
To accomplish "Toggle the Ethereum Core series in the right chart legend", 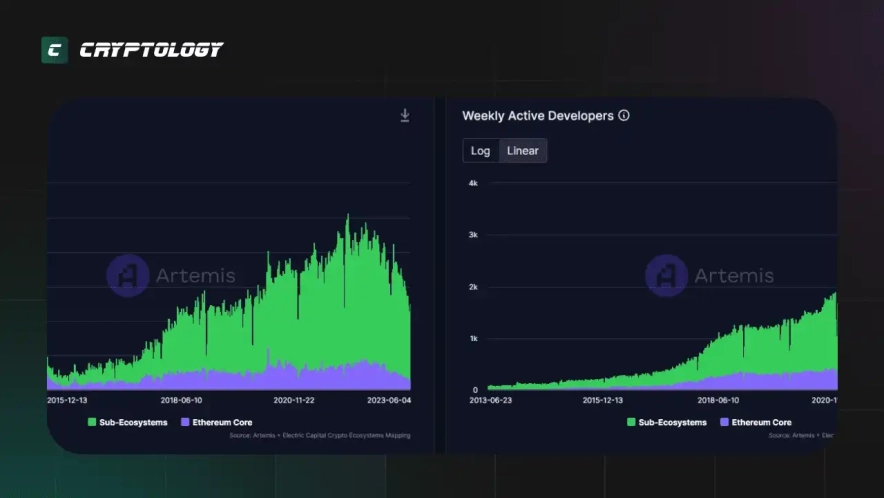I will coord(755,423).
